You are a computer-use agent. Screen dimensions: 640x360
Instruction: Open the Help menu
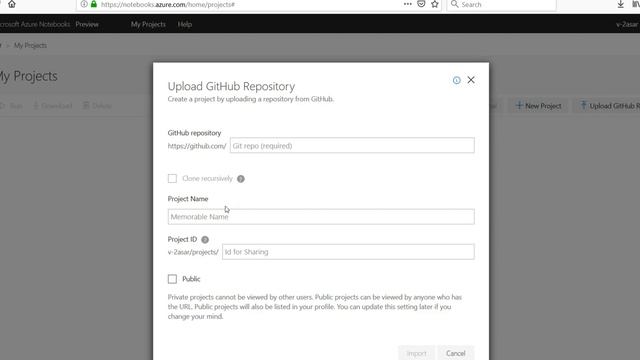184,24
